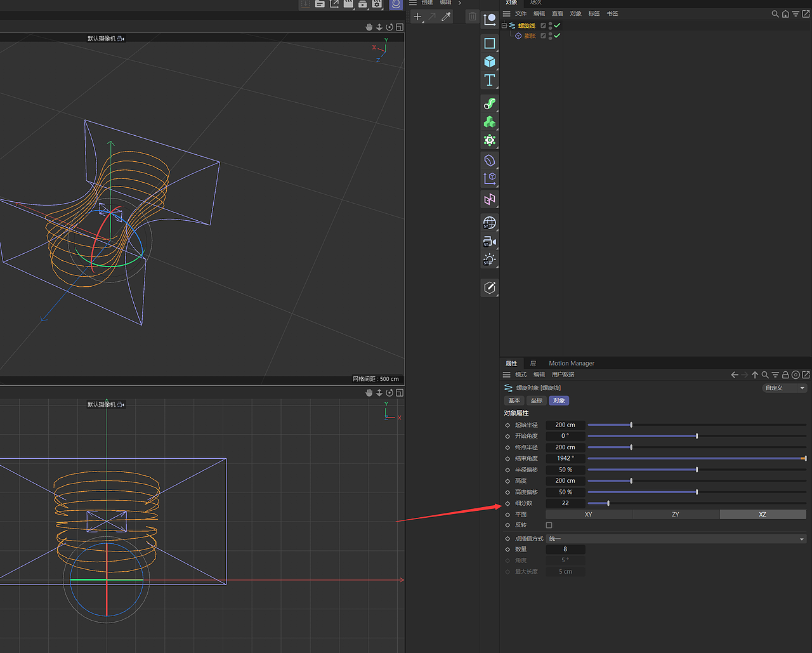Click the 细分数 slider handle

click(x=607, y=503)
